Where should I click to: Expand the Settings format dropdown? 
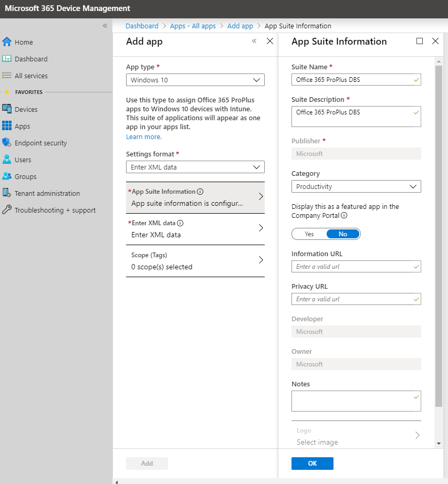195,167
